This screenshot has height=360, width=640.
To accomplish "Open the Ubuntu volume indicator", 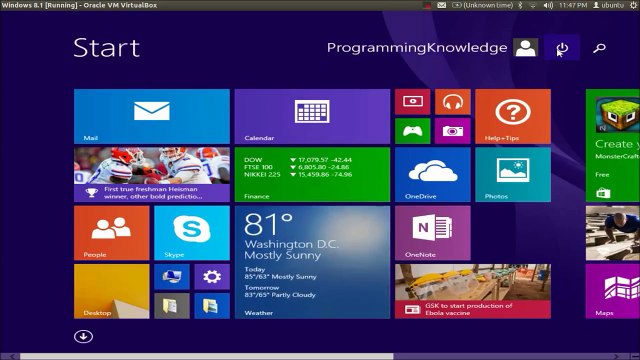I will 548,5.
